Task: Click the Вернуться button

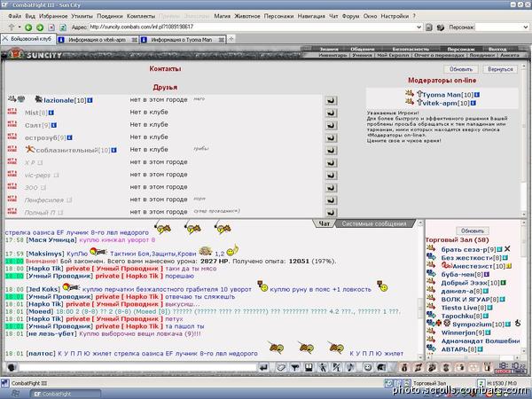Action: click(500, 69)
